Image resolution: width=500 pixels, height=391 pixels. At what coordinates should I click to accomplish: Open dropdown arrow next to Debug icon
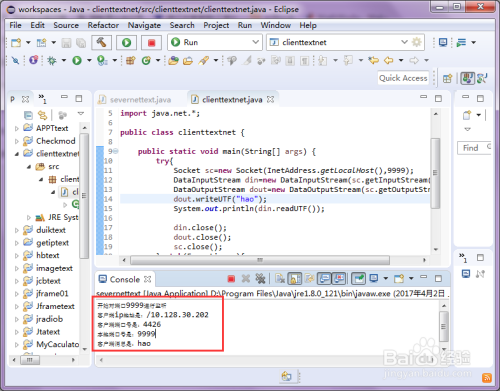tap(63, 60)
